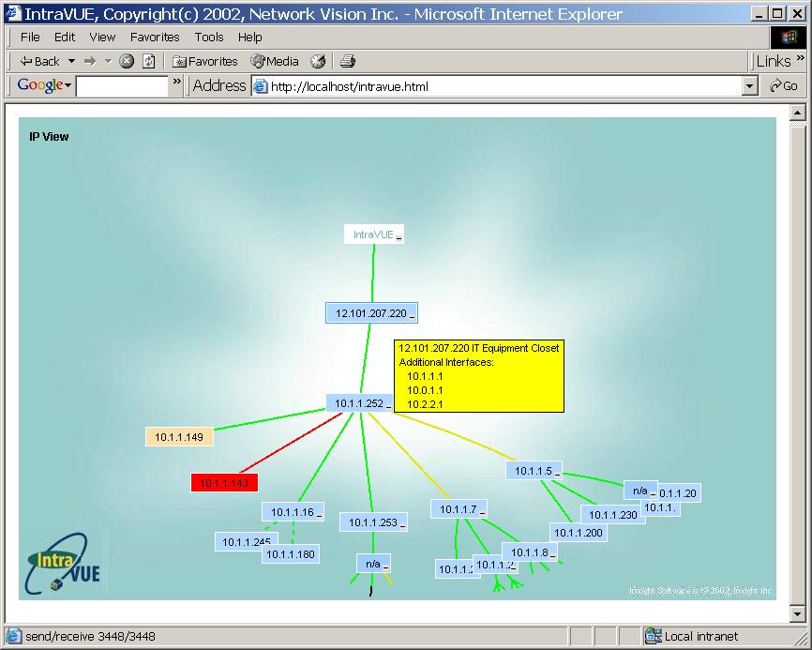Image resolution: width=812 pixels, height=650 pixels.
Task: Open the Media toolbar button
Action: (x=275, y=62)
